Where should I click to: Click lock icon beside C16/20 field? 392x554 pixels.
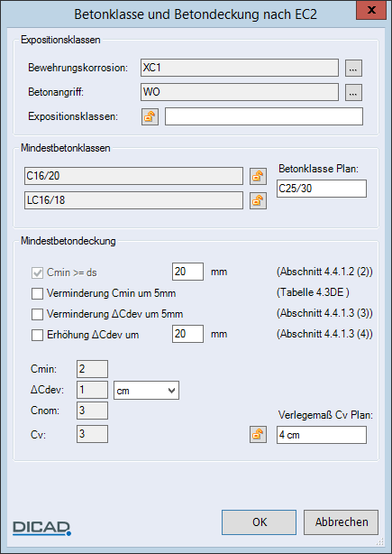click(258, 176)
